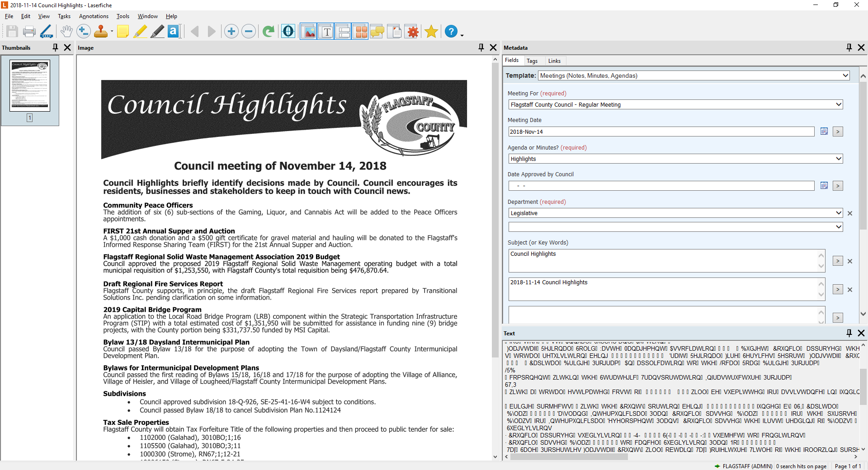Open calendar picker for Meeting Date

pyautogui.click(x=824, y=132)
